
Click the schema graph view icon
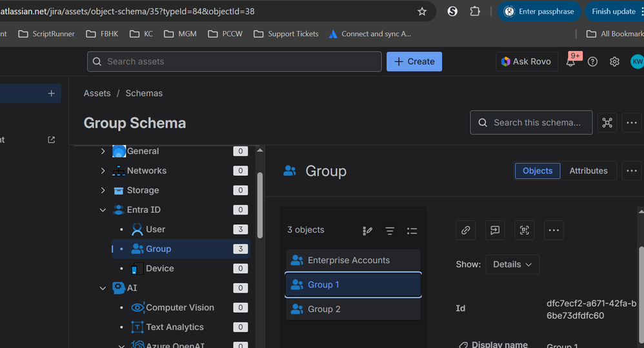[607, 122]
